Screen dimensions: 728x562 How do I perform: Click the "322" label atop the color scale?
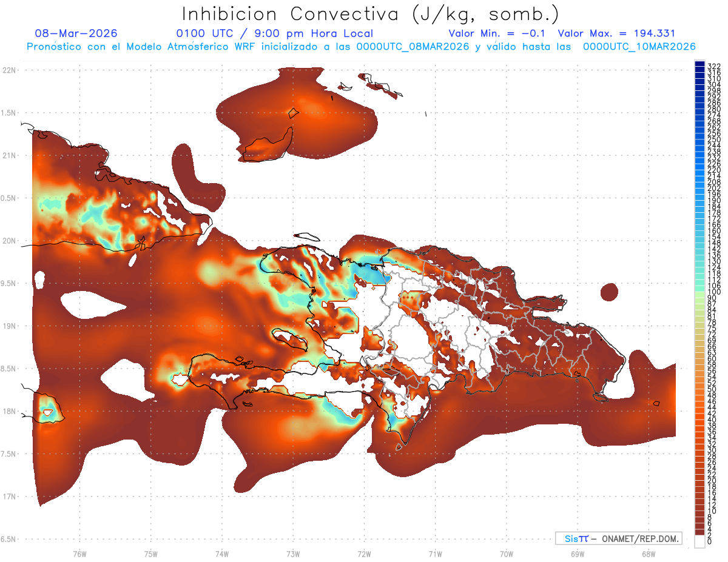click(x=713, y=66)
